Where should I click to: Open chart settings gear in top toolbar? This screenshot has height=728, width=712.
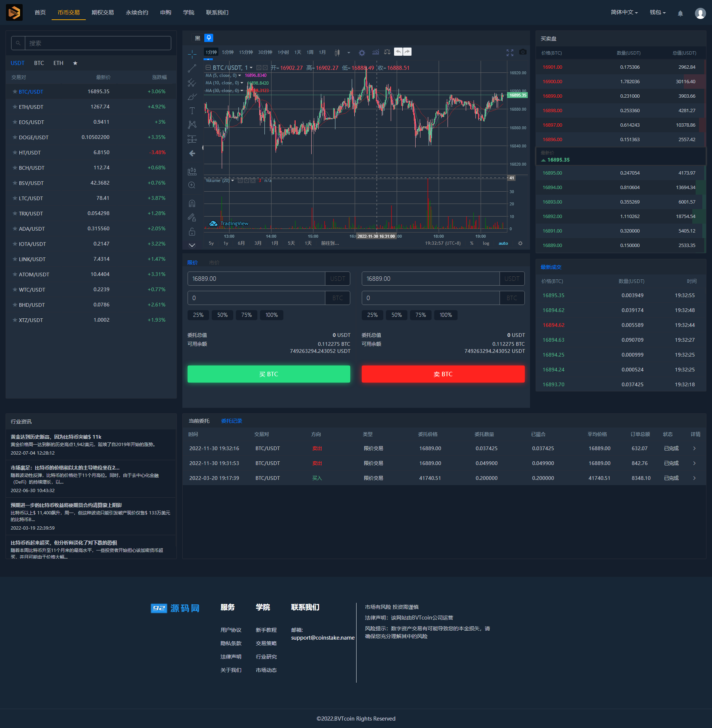coord(362,53)
